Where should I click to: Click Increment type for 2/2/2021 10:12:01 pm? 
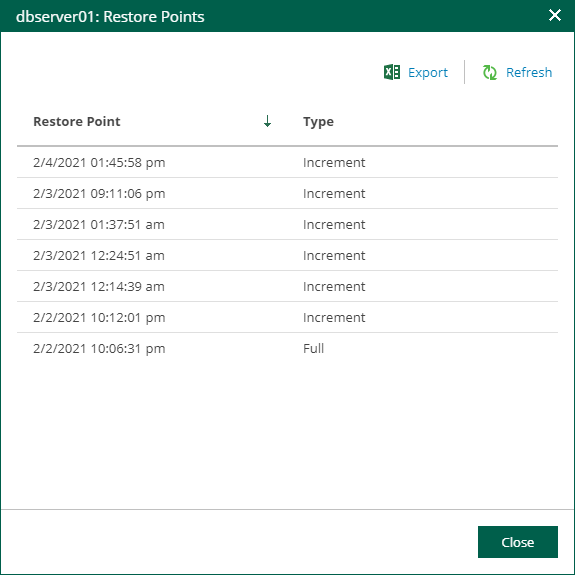tap(334, 317)
